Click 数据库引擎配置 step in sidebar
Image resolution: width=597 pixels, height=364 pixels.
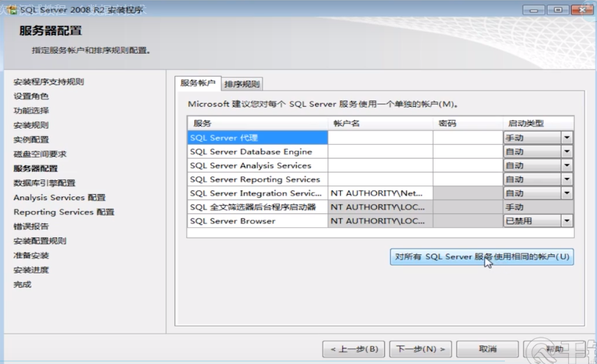point(45,183)
